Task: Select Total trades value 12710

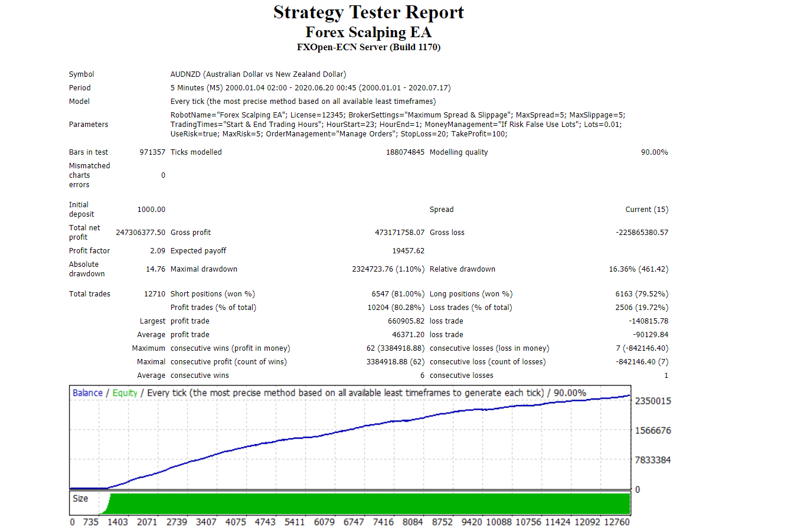Action: coord(155,294)
